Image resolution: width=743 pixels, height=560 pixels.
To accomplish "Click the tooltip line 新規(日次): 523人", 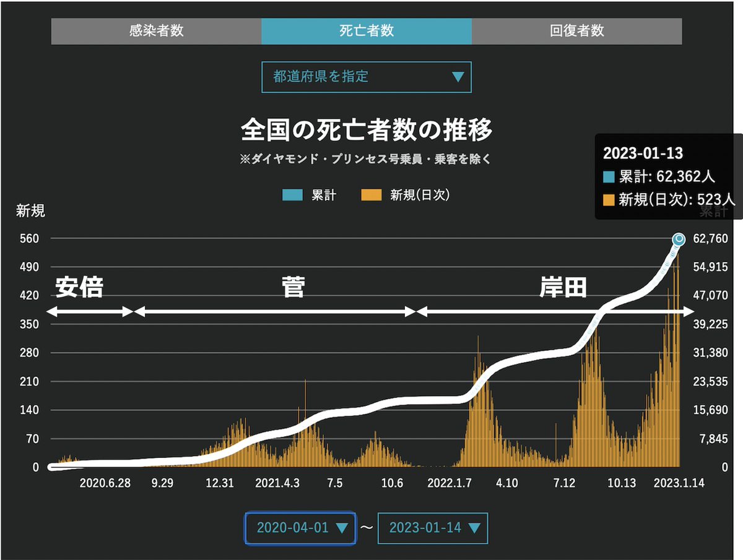I will coord(670,199).
